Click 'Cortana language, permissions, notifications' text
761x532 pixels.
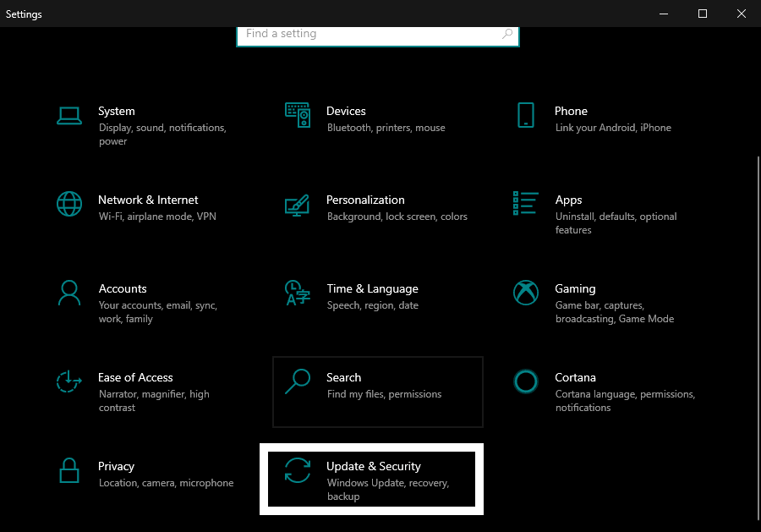click(x=625, y=401)
